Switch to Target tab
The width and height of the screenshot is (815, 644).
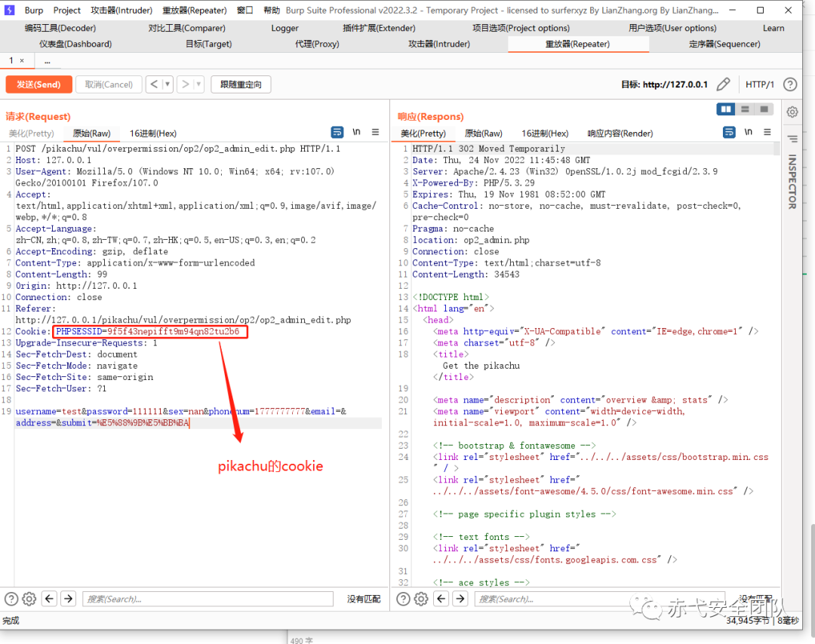point(209,44)
